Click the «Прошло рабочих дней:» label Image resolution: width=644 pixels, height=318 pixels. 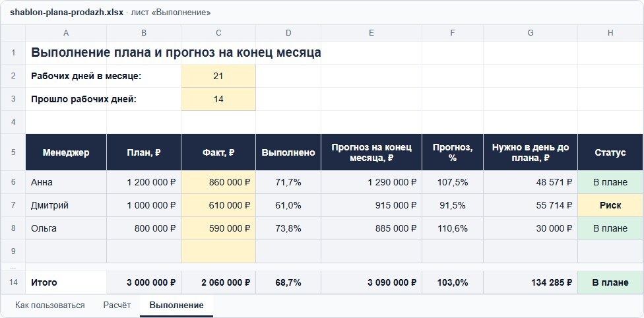pyautogui.click(x=83, y=99)
